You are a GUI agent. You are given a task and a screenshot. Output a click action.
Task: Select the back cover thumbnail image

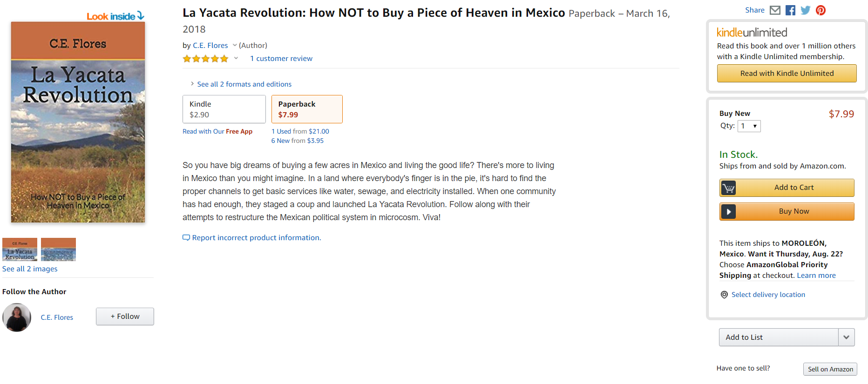(58, 249)
